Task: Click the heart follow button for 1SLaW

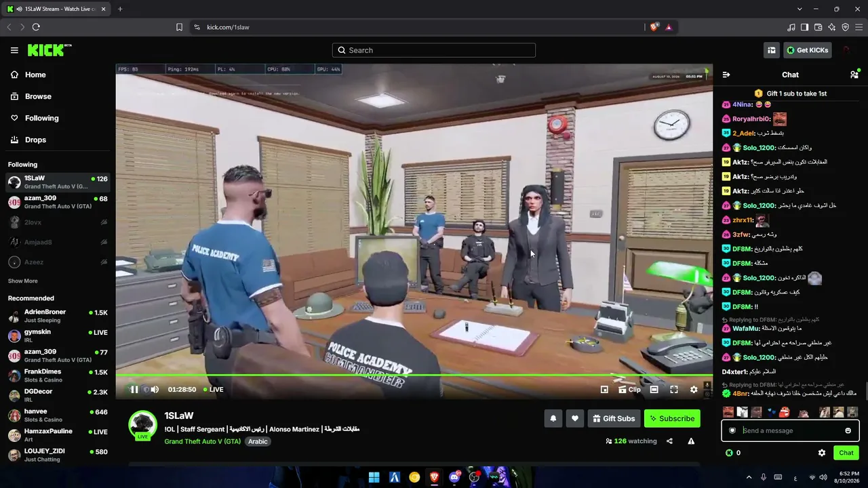Action: (x=575, y=419)
